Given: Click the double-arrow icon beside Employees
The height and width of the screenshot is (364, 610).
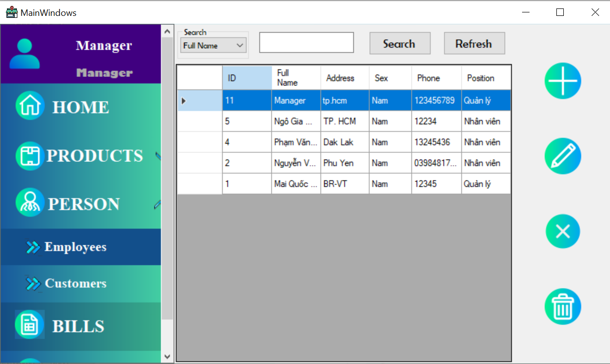Looking at the screenshot, I should (33, 247).
